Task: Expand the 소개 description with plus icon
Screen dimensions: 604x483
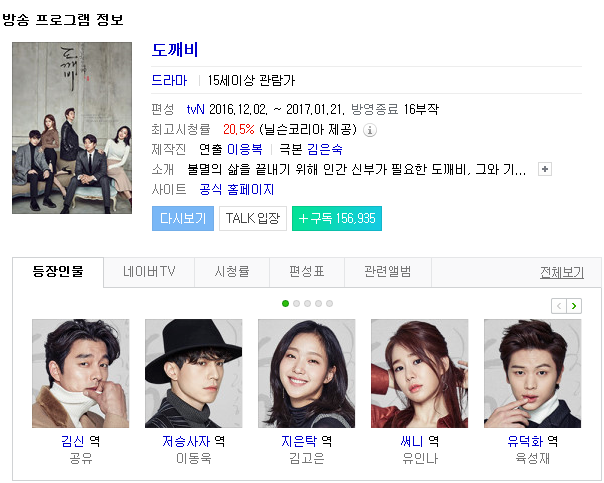Action: coord(545,169)
